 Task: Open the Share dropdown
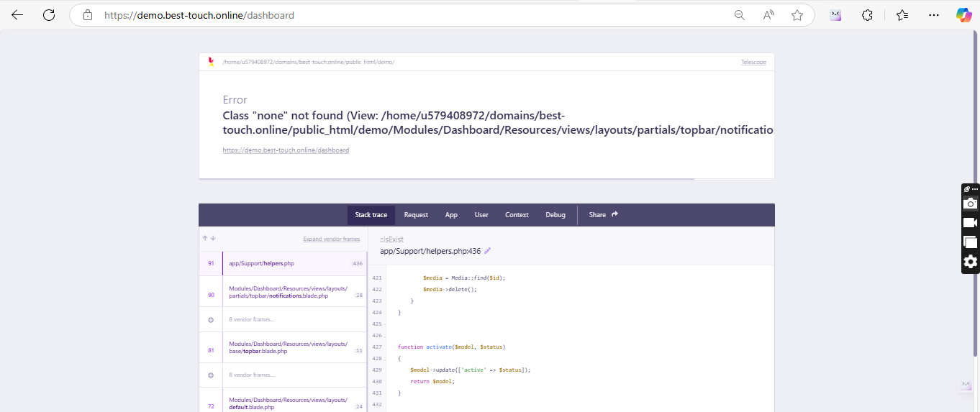point(603,215)
